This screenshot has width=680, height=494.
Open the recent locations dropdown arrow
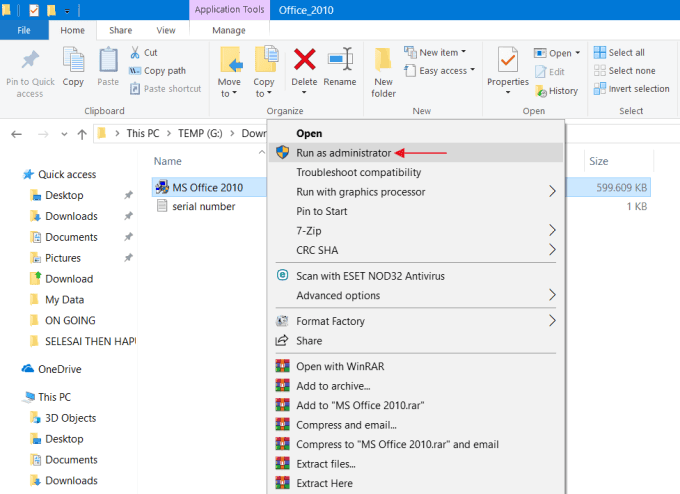(64, 134)
